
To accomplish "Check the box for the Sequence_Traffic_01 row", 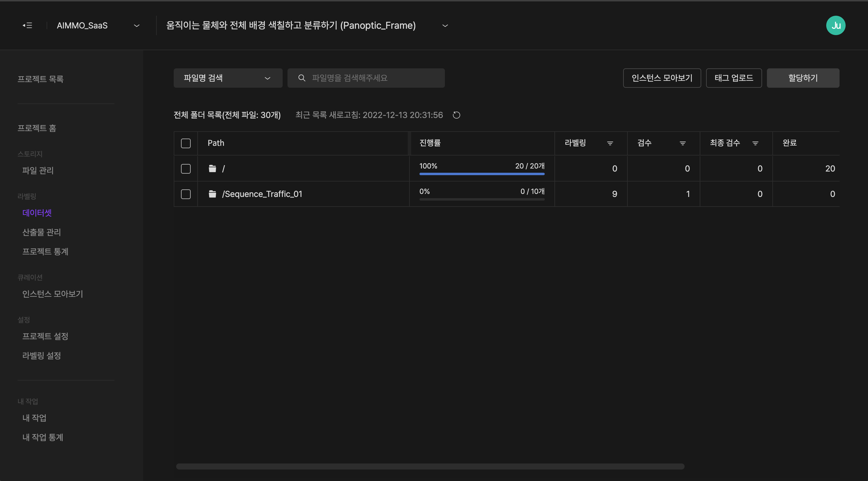I will [186, 194].
